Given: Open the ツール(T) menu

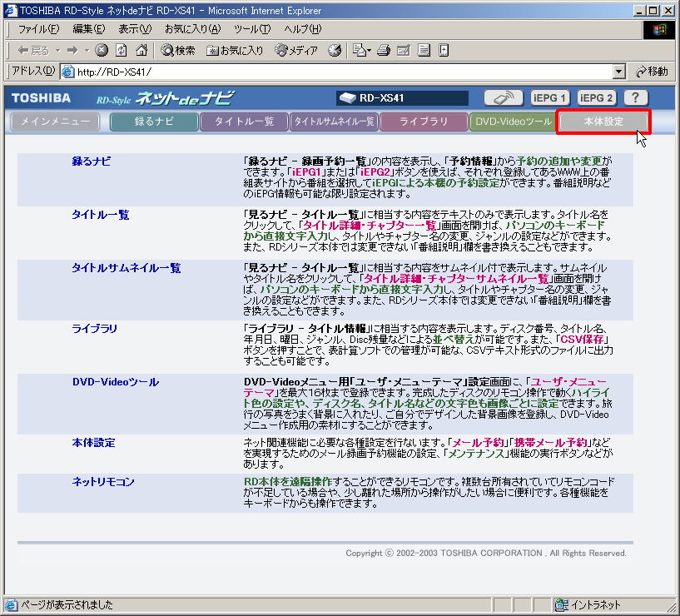Looking at the screenshot, I should coord(252,29).
